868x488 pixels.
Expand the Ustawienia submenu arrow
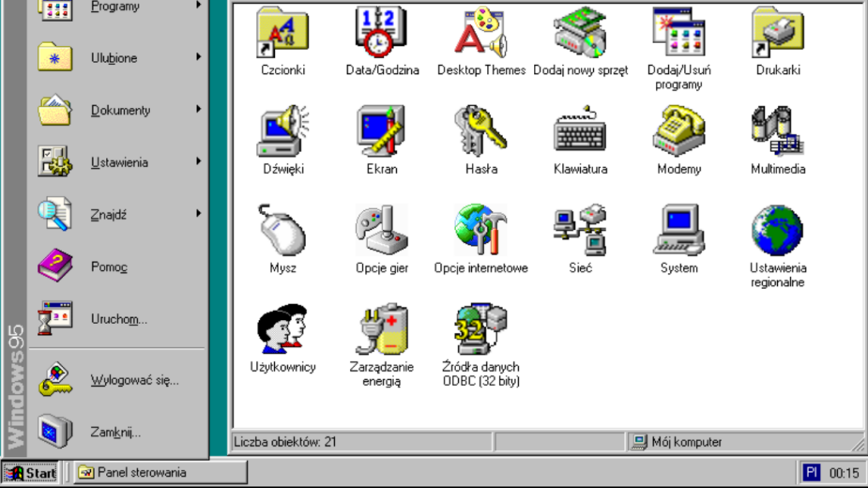[x=198, y=161]
